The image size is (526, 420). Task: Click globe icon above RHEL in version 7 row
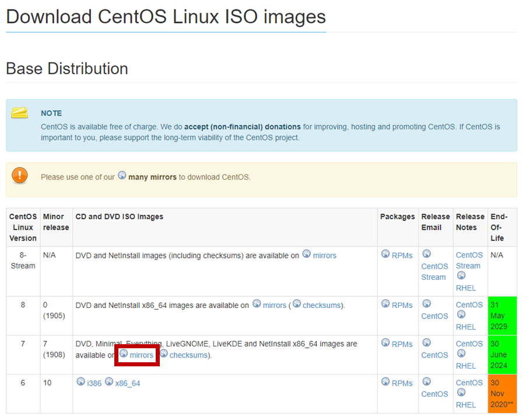coord(461,353)
